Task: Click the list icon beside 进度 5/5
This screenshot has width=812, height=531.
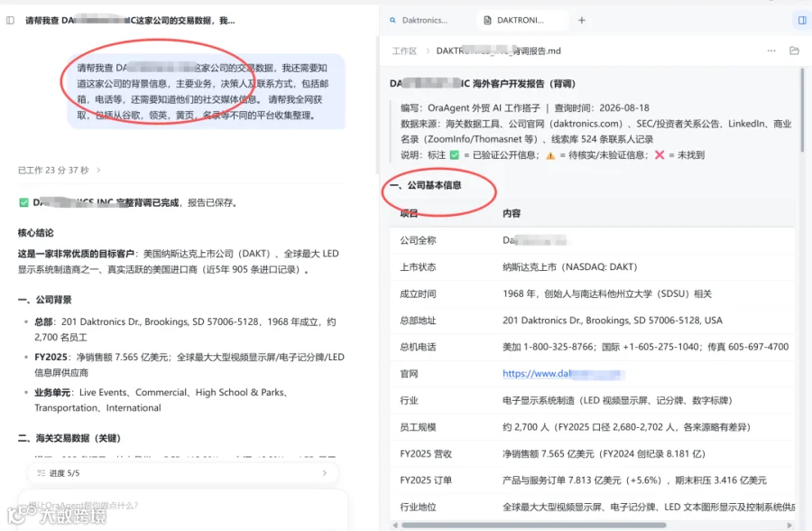Action: [x=41, y=473]
